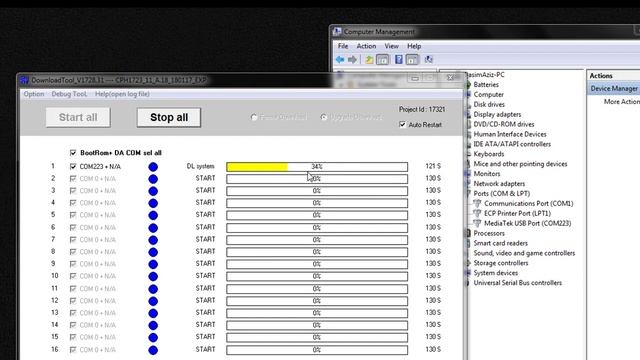640x360 pixels.
Task: Select the Upgrade Download radio button
Action: tap(324, 117)
